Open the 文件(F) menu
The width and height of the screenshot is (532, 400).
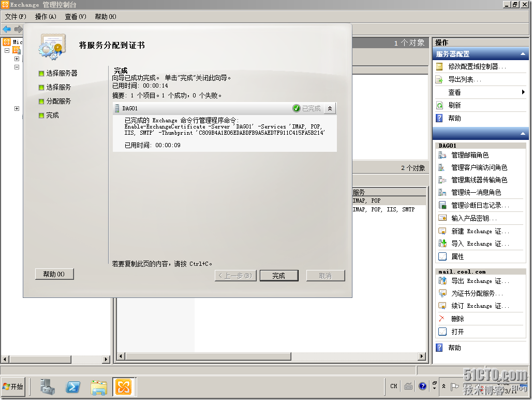(x=15, y=17)
